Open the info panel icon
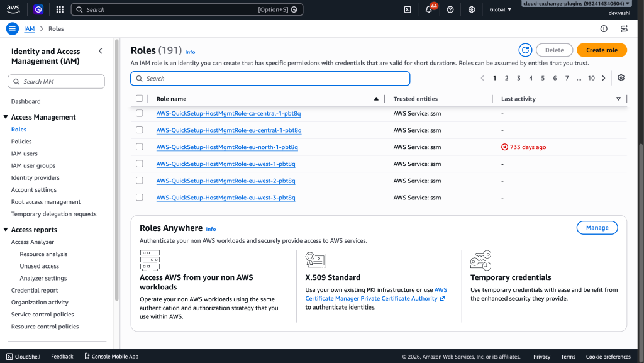This screenshot has height=363, width=644. (604, 29)
